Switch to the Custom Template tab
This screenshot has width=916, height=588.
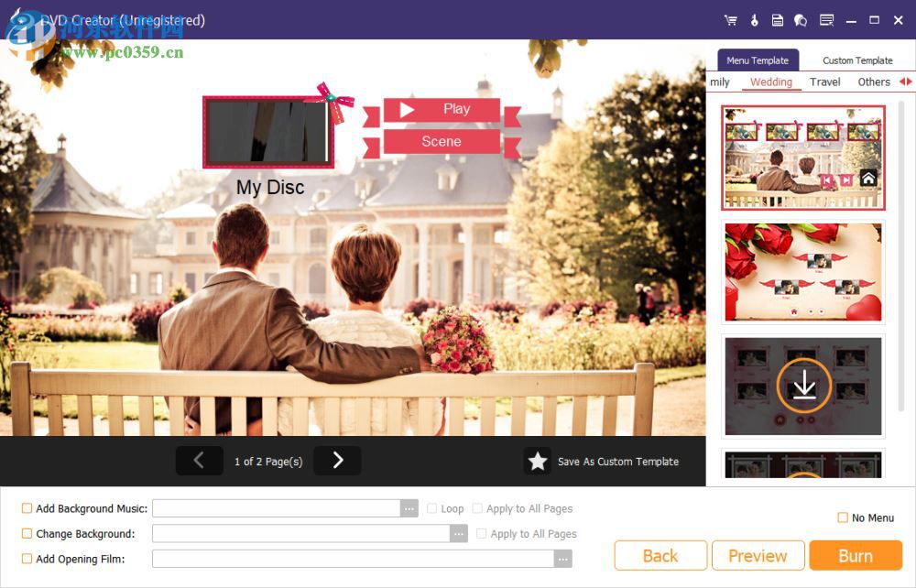click(856, 60)
